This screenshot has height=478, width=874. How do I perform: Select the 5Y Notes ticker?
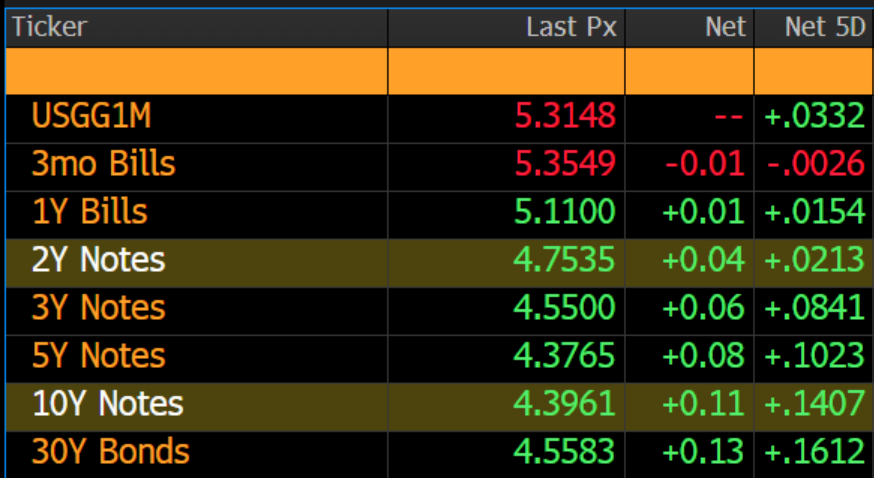pyautogui.click(x=99, y=355)
